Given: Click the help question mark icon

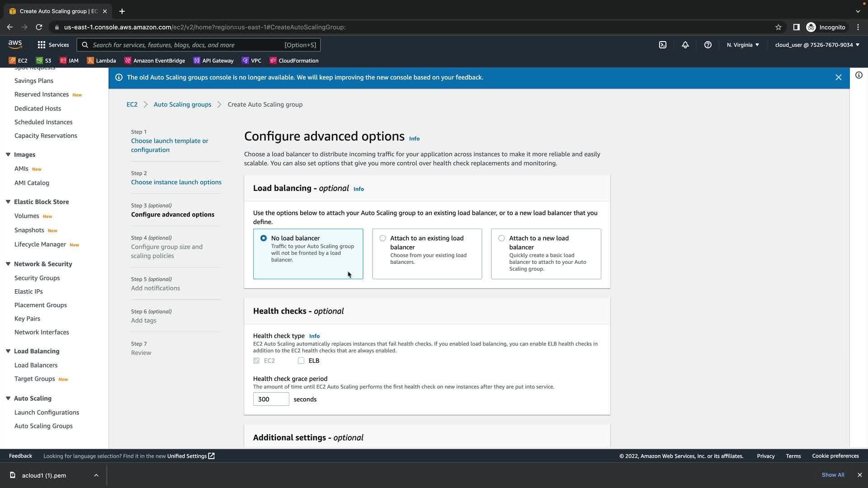Looking at the screenshot, I should (x=708, y=45).
